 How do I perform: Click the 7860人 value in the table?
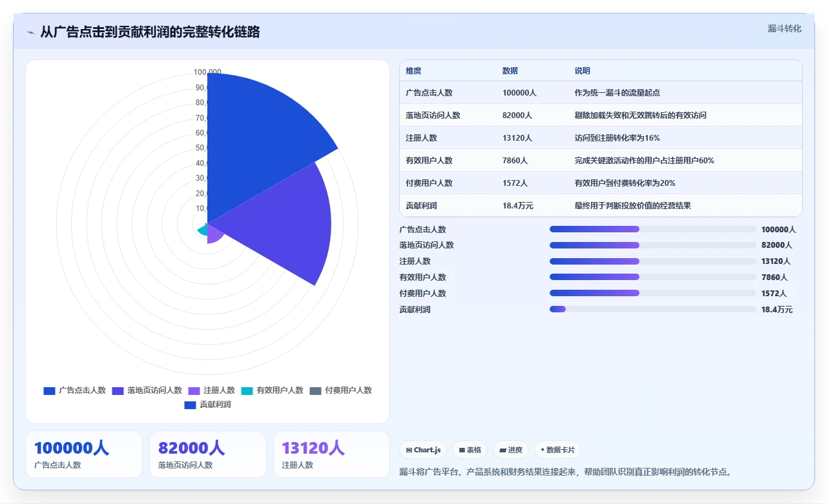pos(515,161)
